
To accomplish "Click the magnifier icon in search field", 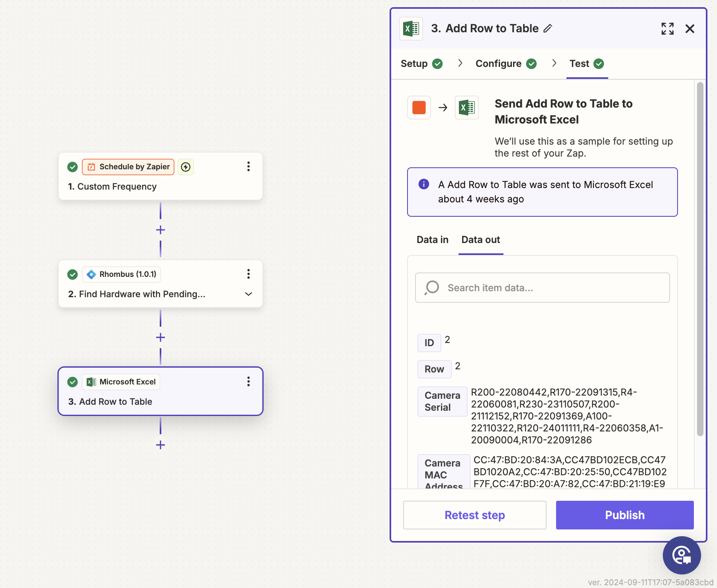I will pyautogui.click(x=432, y=288).
